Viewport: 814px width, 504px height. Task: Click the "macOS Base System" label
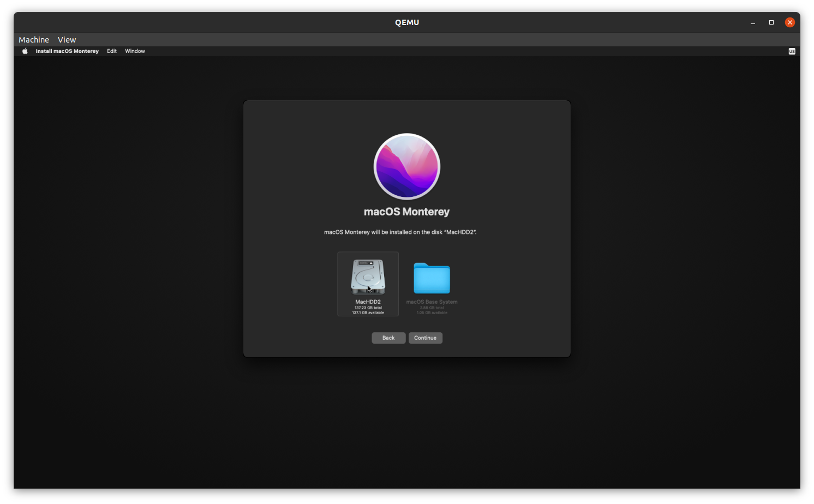point(432,302)
